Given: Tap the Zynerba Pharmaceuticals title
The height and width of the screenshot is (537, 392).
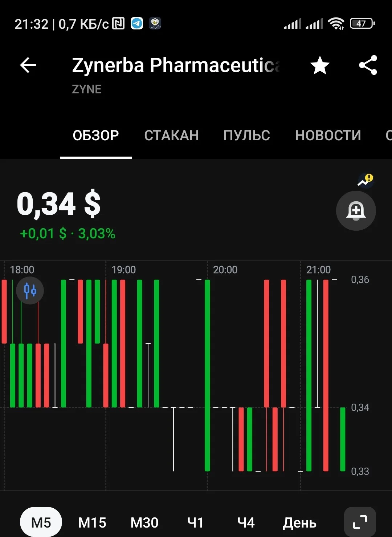Looking at the screenshot, I should pyautogui.click(x=176, y=65).
